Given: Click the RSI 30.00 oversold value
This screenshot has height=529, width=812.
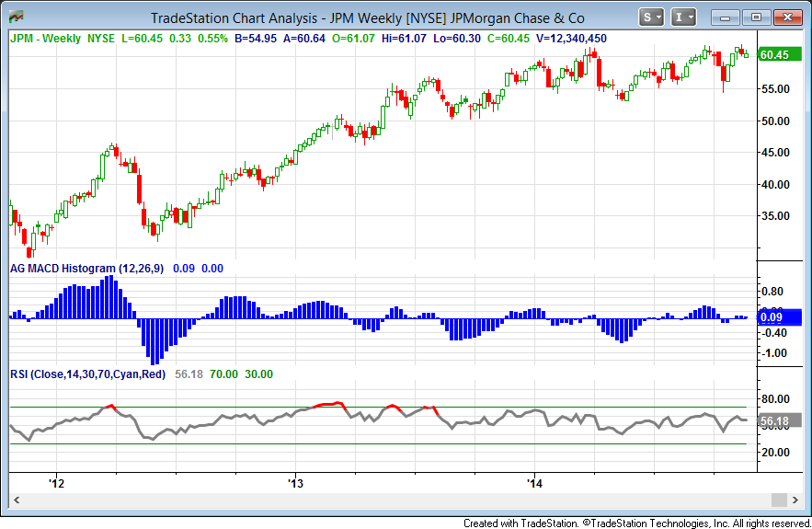Looking at the screenshot, I should [258, 374].
